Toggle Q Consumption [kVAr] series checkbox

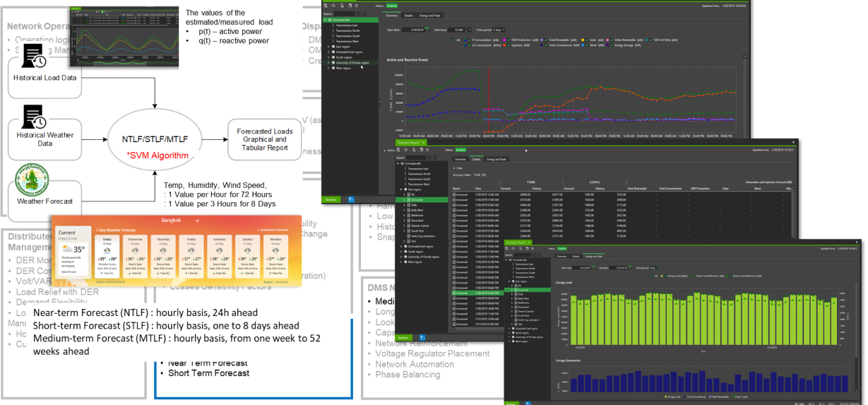pos(470,45)
